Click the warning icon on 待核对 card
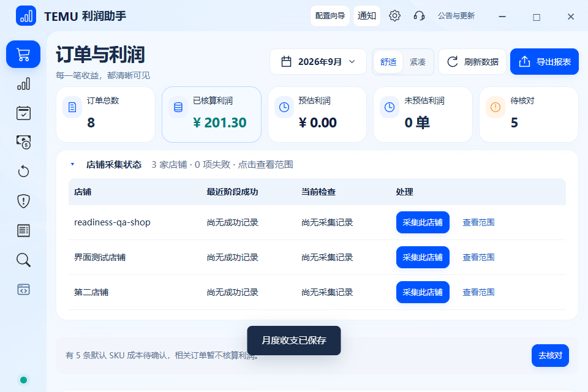The width and height of the screenshot is (588, 392). click(x=496, y=108)
